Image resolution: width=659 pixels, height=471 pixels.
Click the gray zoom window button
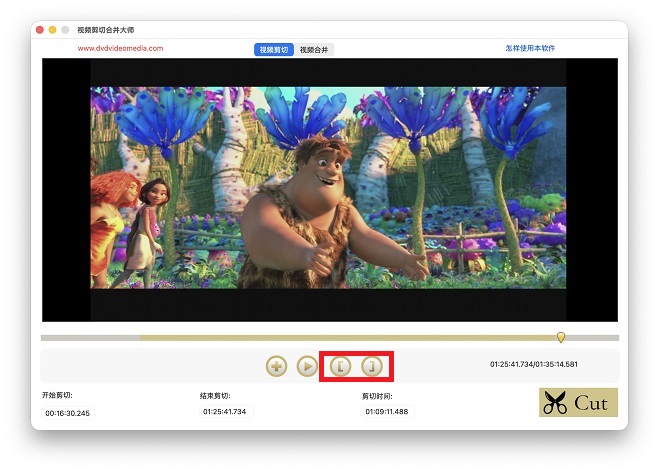point(66,31)
